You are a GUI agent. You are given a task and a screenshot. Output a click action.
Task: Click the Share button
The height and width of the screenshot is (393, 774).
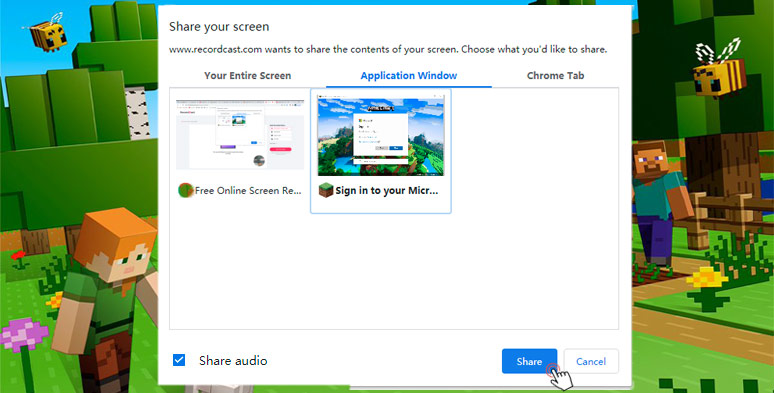click(529, 361)
